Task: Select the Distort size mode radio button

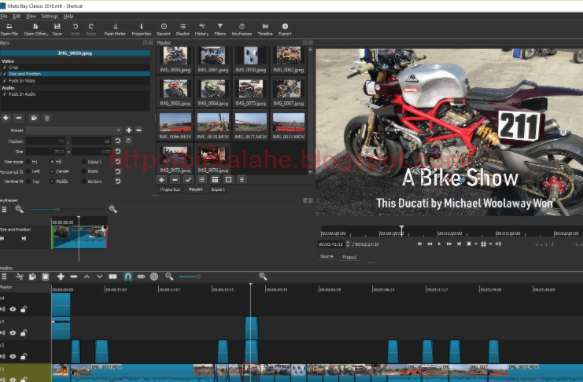Action: 84,162
